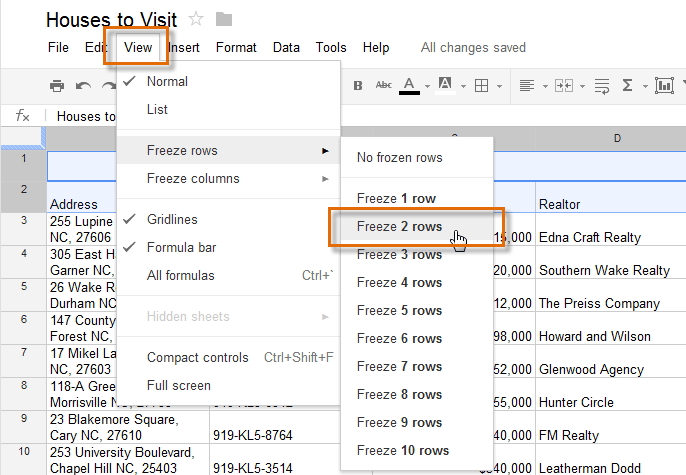Viewport: 686px width, 475px height.
Task: Click the Leatherman Dodd cell
Action: tap(611, 460)
